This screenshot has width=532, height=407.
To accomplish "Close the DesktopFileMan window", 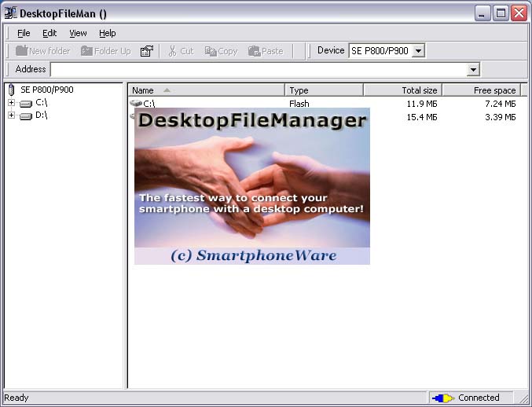I will pos(519,13).
